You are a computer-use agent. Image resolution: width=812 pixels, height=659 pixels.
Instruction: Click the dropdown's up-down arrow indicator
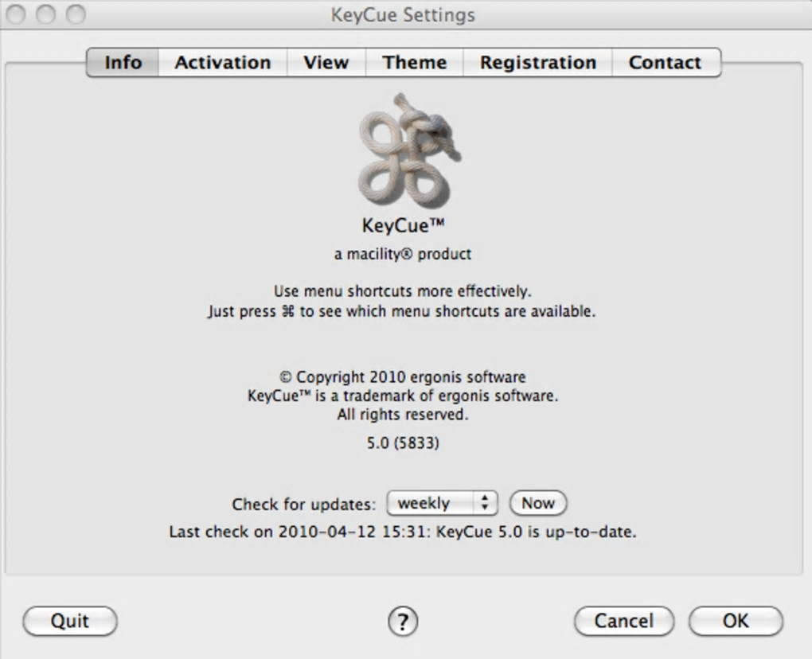(x=485, y=503)
